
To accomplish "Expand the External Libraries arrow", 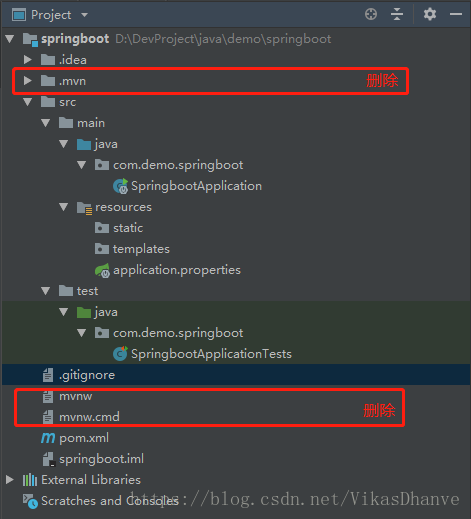I will 10,480.
